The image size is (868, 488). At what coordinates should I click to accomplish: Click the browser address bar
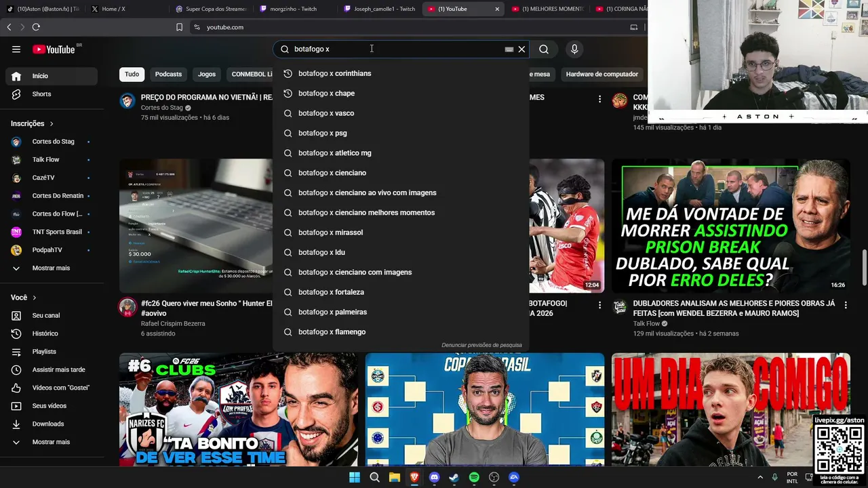point(414,27)
